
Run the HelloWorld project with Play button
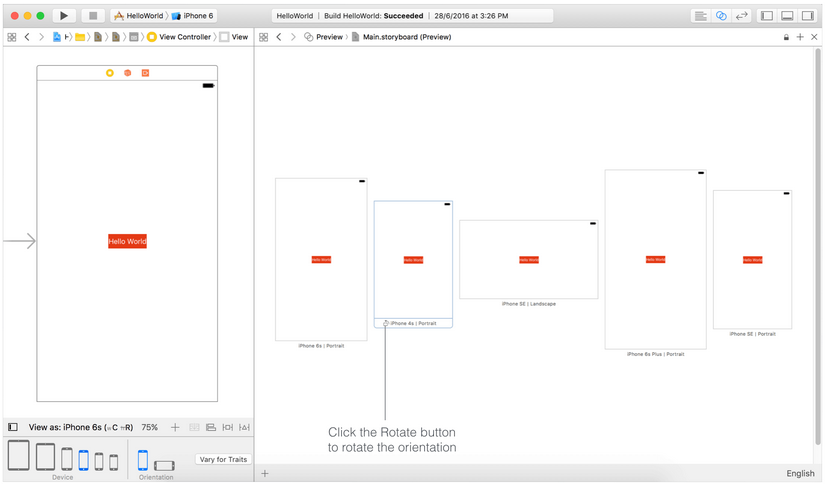point(64,16)
